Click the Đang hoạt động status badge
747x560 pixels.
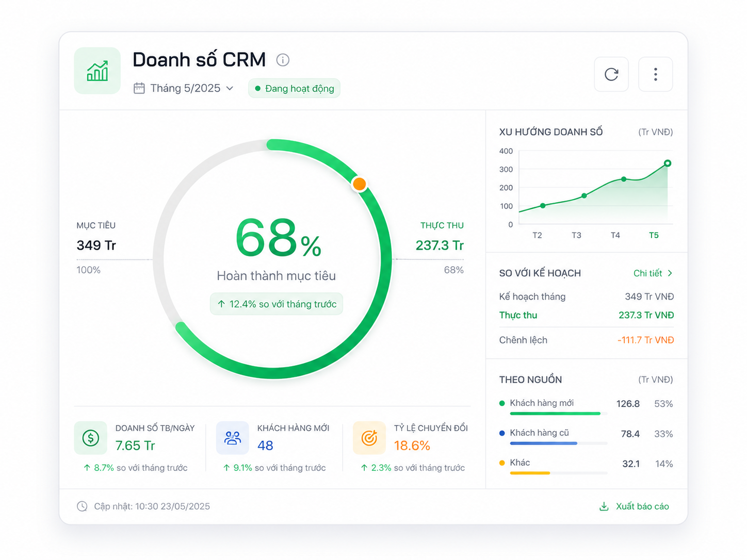294,88
